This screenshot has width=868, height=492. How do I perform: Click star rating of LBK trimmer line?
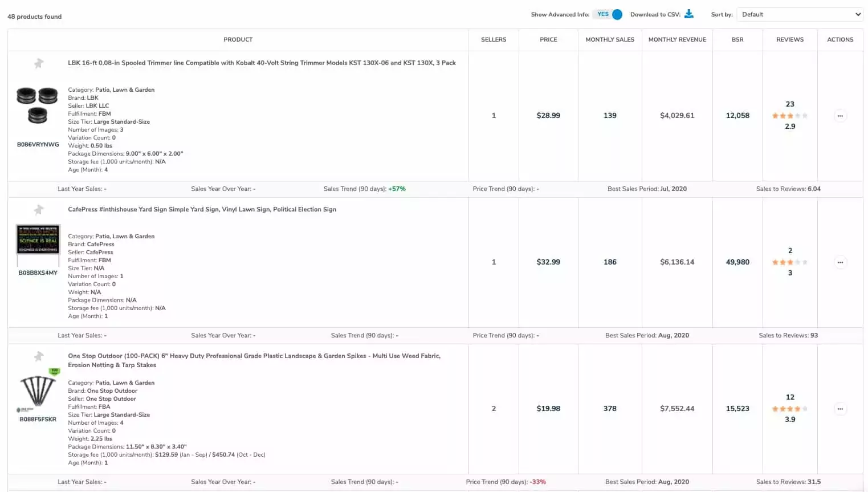(789, 116)
